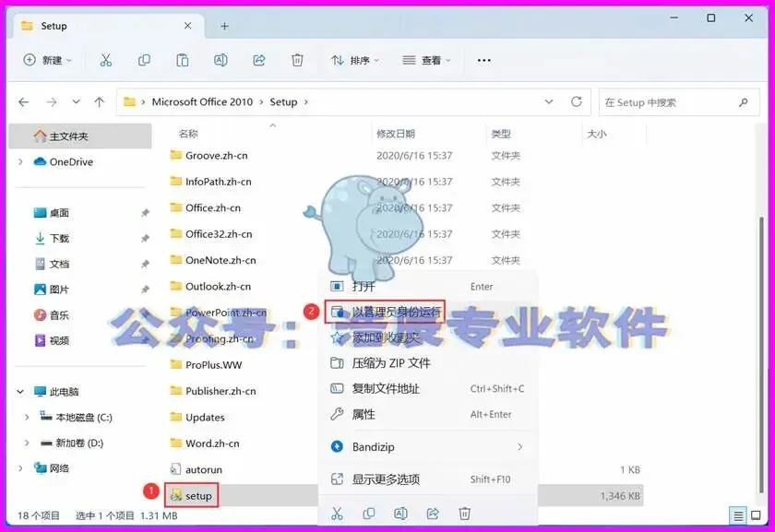Screen dimensions: 775x532
Task: Click the Setup breadcrumb segment
Action: click(283, 102)
